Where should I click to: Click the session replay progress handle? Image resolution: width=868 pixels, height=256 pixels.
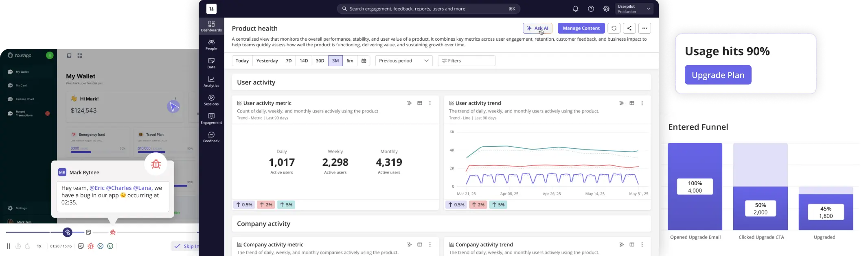click(x=68, y=232)
